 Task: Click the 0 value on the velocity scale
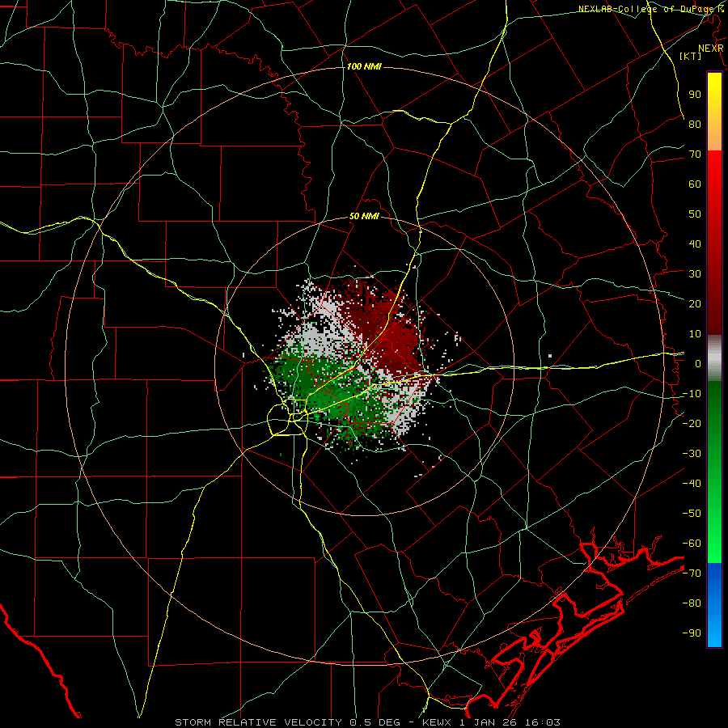click(x=698, y=363)
